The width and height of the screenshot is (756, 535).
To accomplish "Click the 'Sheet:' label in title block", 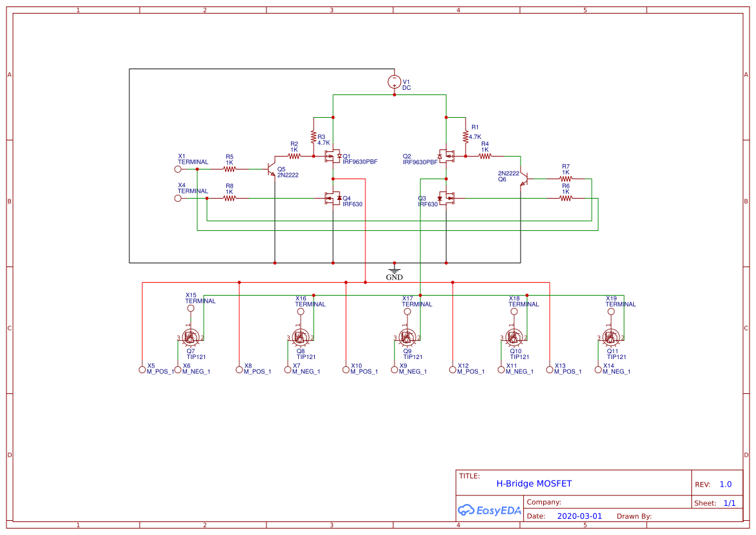I will click(706, 503).
